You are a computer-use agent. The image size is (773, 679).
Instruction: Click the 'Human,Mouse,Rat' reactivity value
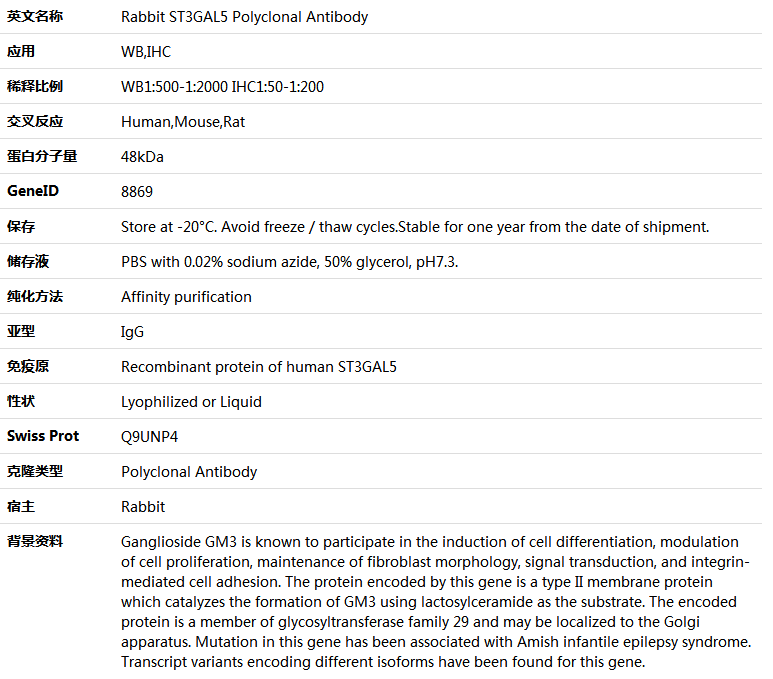tap(183, 122)
